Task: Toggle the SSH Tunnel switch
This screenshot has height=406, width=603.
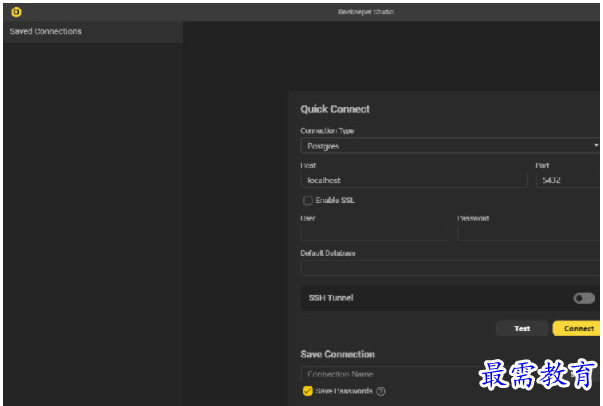Action: click(x=584, y=298)
